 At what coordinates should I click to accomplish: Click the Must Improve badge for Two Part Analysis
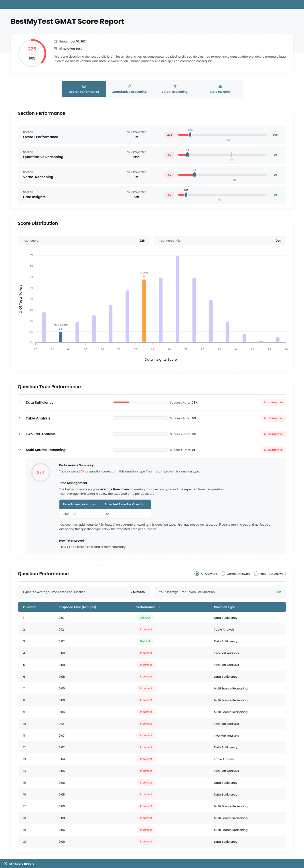(x=273, y=434)
